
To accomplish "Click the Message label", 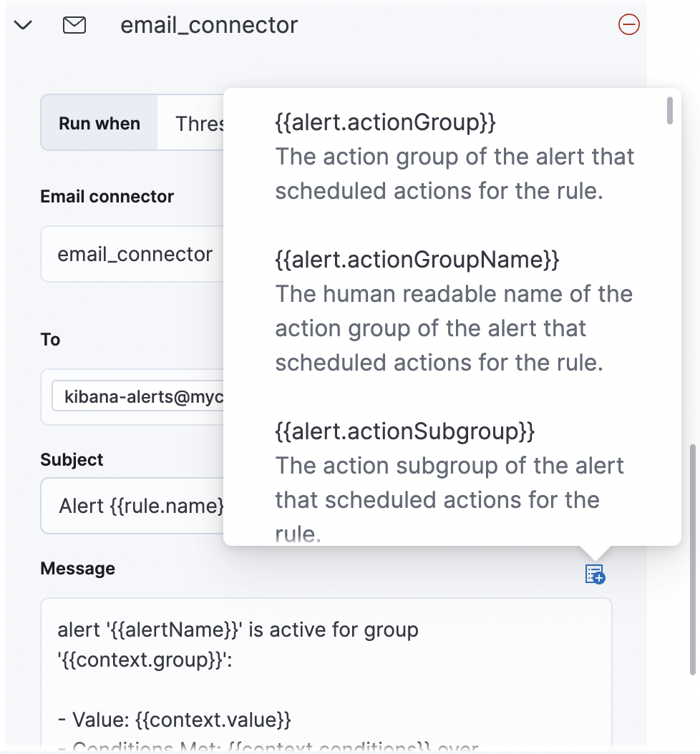I will pos(77,568).
